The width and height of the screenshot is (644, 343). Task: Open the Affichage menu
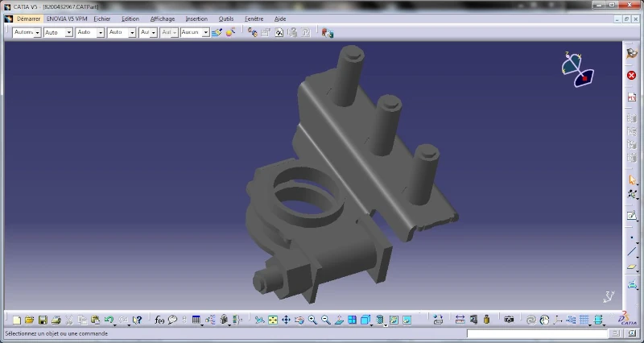pos(162,19)
